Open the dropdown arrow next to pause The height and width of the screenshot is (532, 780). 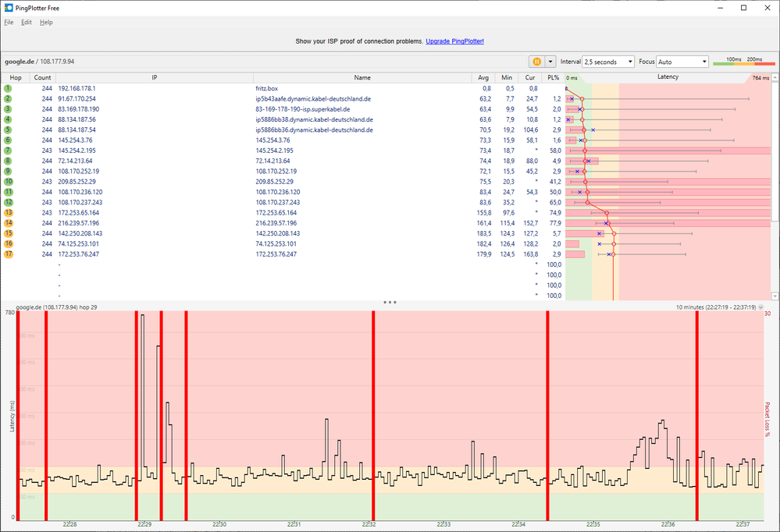(551, 62)
